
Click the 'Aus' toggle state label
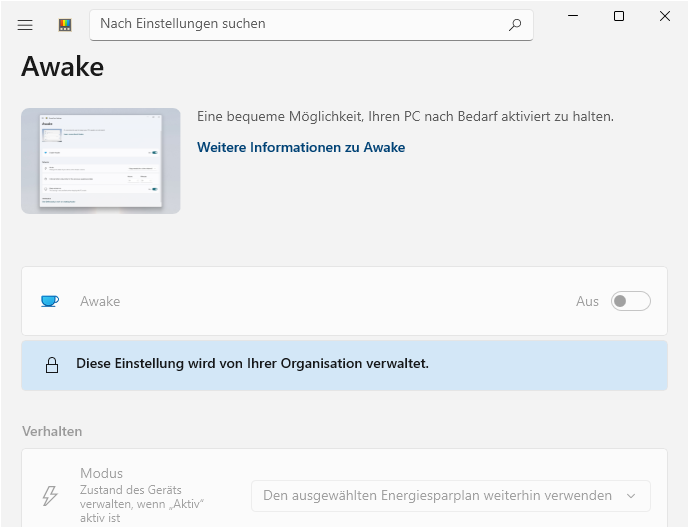(x=587, y=301)
